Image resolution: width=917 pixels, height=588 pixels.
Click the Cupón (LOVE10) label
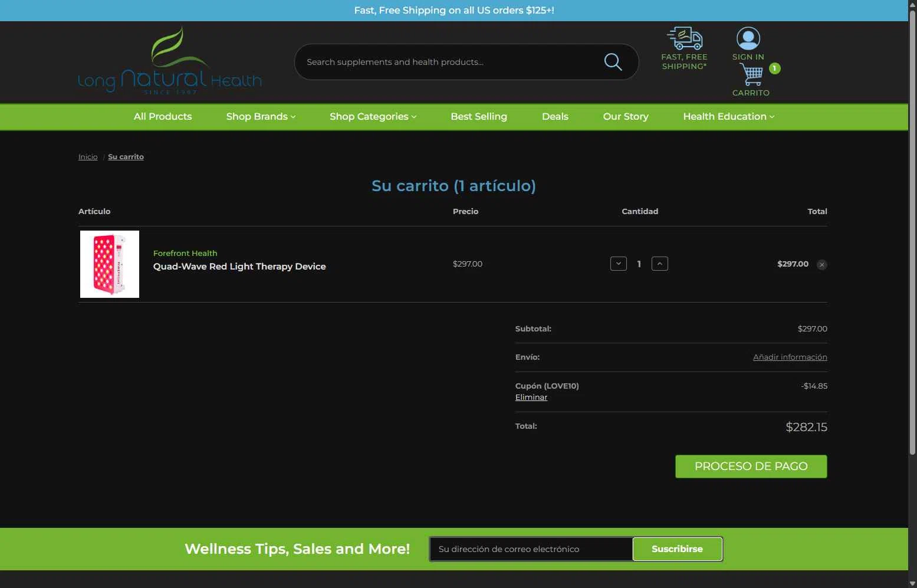coord(547,386)
